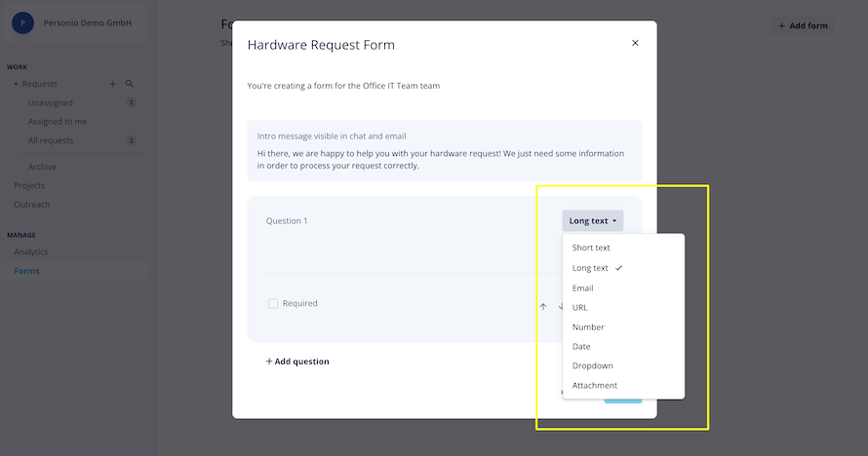Screen dimensions: 868x456
Task: Click the Add form button
Action: coord(803,26)
